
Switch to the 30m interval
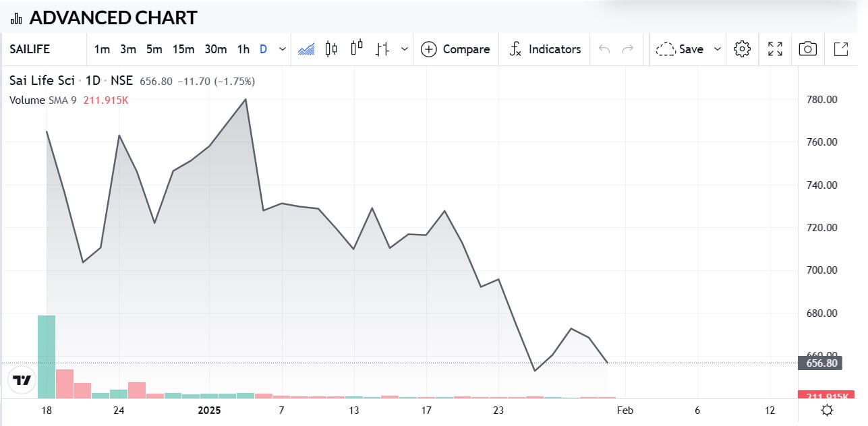216,49
